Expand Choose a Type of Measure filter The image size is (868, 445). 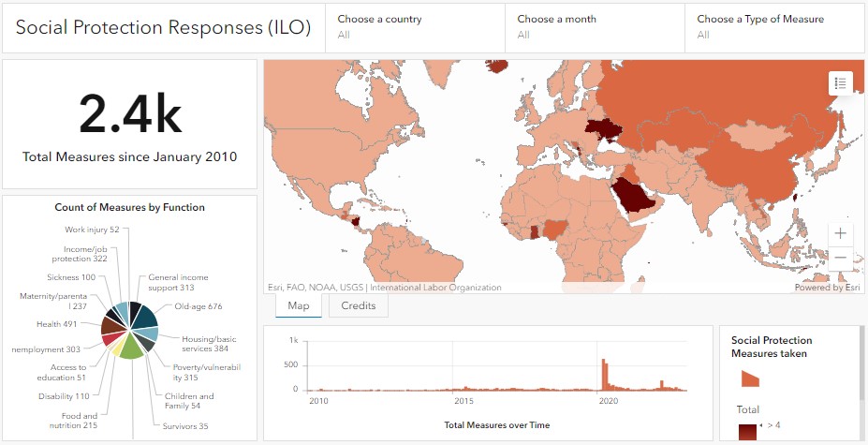tap(776, 27)
